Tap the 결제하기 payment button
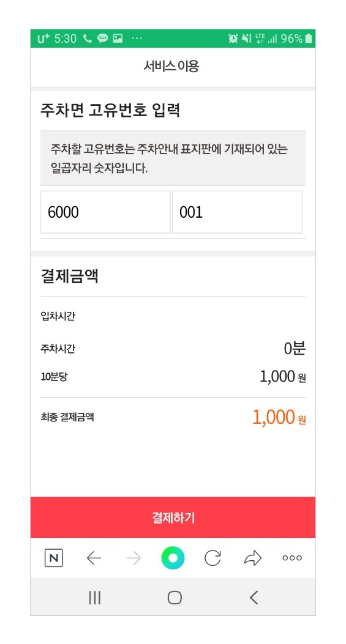Viewport: 346px width, 644px height. coord(173,517)
